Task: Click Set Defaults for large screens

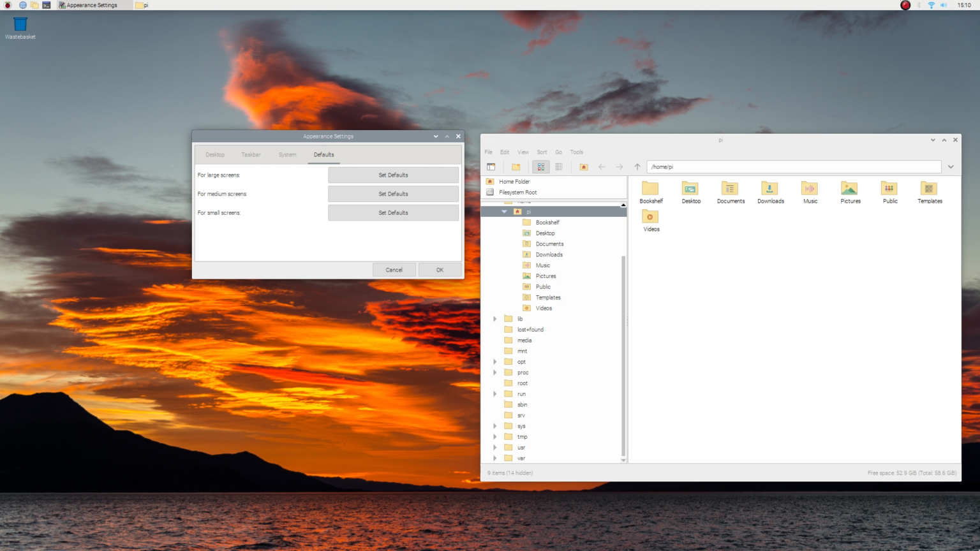Action: tap(393, 175)
